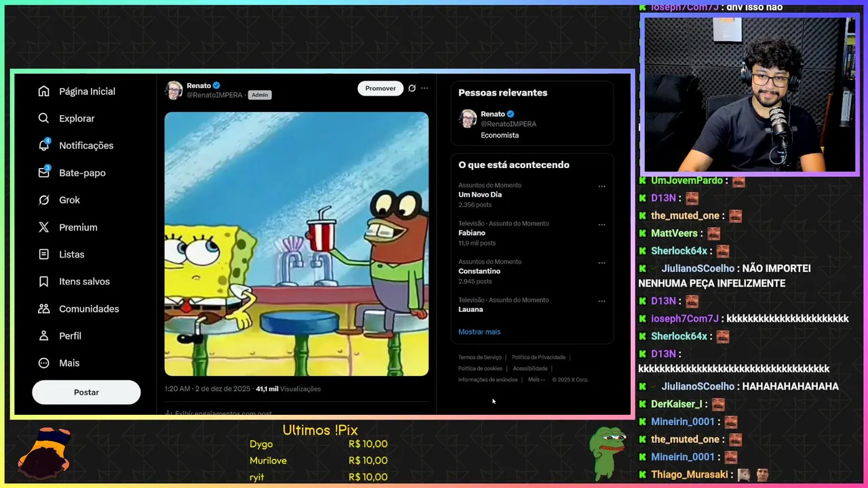
Task: Open the Mais menu in the sidebar
Action: coord(59,363)
